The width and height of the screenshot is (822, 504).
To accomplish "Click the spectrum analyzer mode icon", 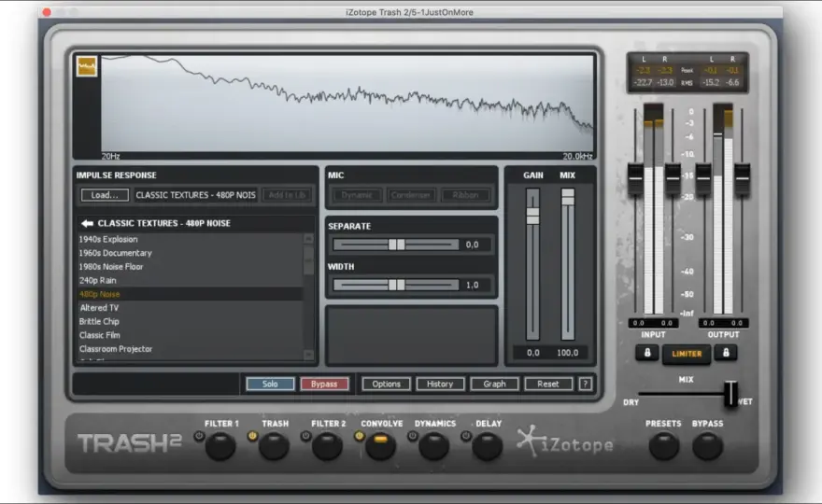I will (x=87, y=66).
